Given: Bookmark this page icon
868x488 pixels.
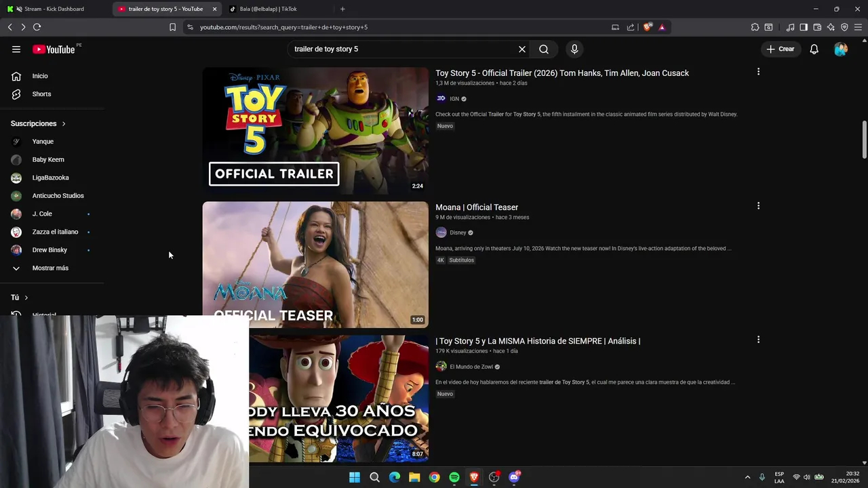Looking at the screenshot, I should tap(172, 27).
